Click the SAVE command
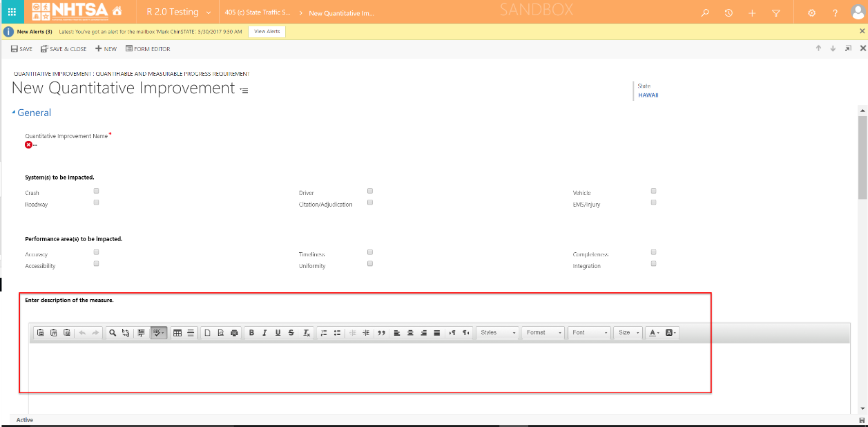 pyautogui.click(x=21, y=49)
